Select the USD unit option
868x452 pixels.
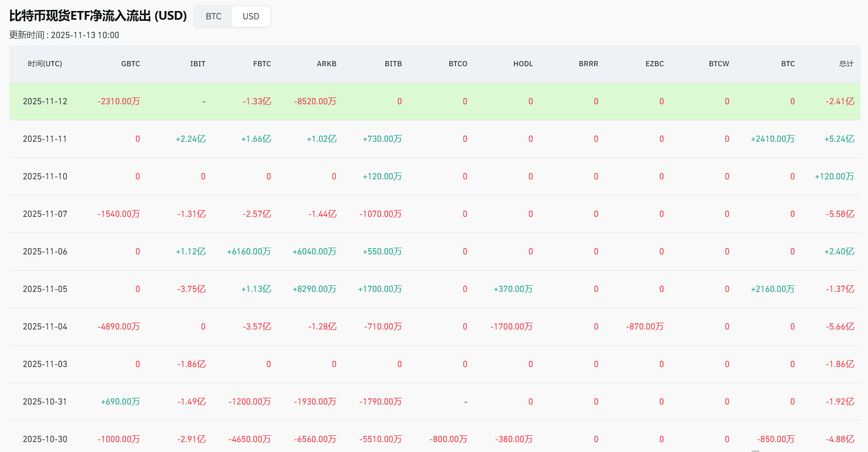coord(250,16)
